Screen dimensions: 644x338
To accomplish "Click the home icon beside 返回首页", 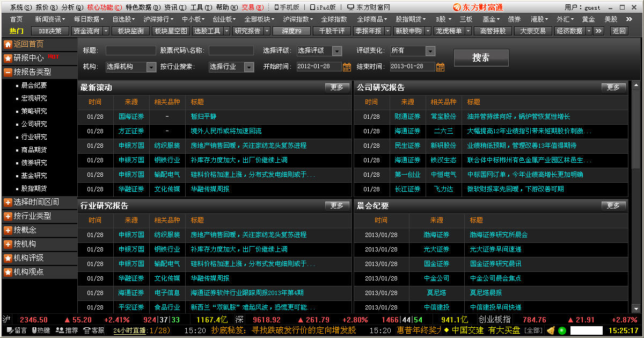I will 8,44.
